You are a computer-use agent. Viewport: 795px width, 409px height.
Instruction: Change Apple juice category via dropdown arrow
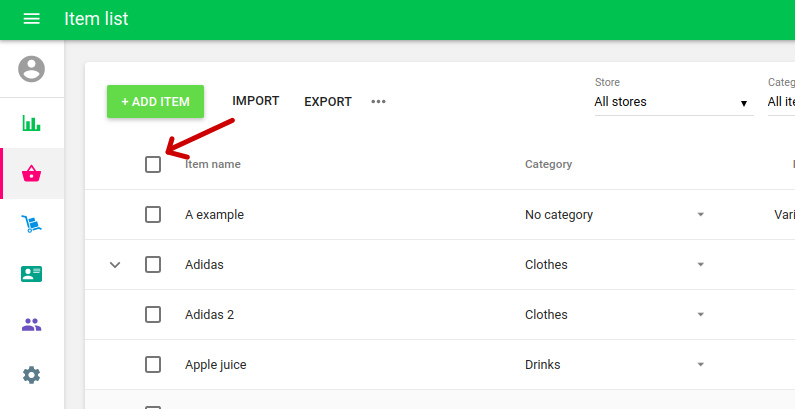tap(700, 364)
